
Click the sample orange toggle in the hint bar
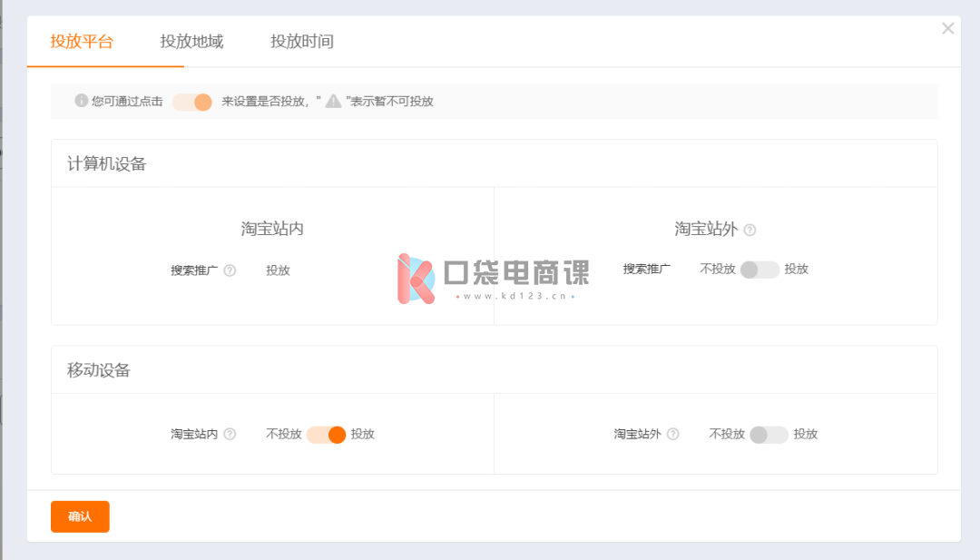(192, 102)
